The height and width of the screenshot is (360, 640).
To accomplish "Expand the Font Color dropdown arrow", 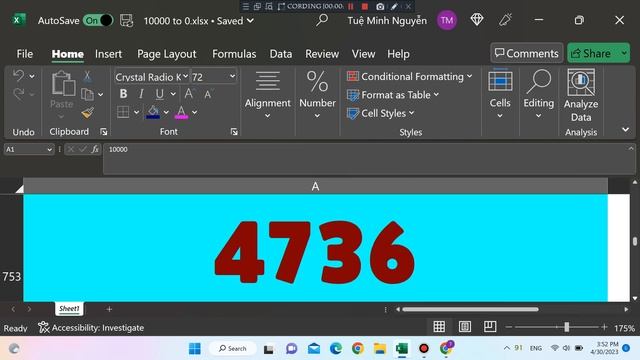I will coord(195,112).
